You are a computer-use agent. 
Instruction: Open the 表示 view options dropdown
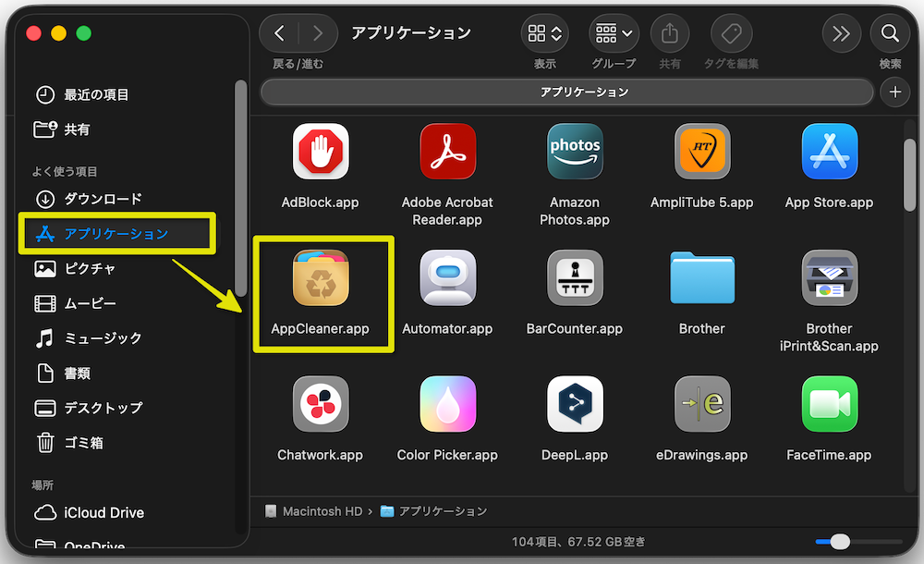(x=544, y=34)
